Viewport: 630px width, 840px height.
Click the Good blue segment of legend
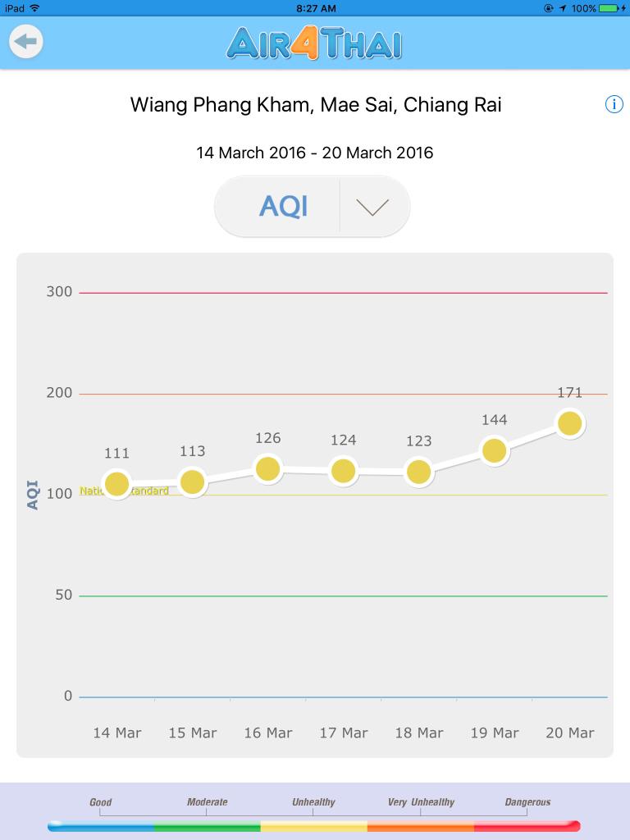coord(101,826)
